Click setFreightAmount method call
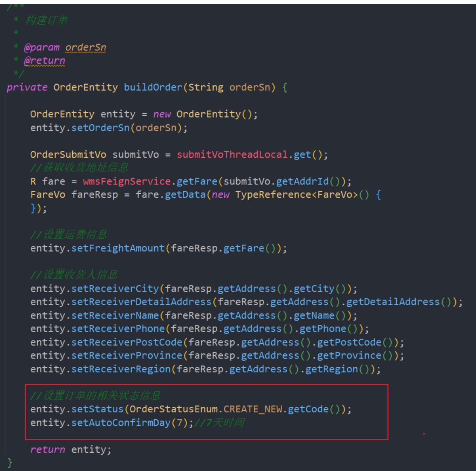The image size is (476, 471). [118, 248]
